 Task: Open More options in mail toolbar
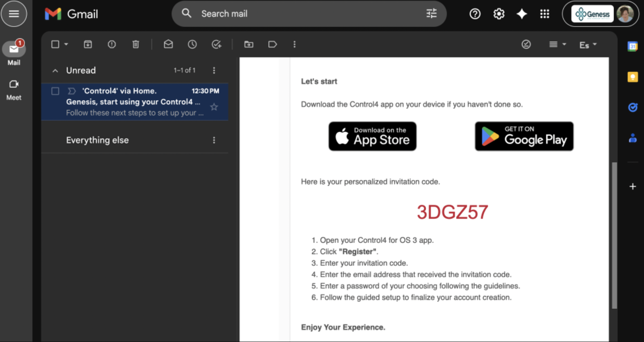click(294, 44)
